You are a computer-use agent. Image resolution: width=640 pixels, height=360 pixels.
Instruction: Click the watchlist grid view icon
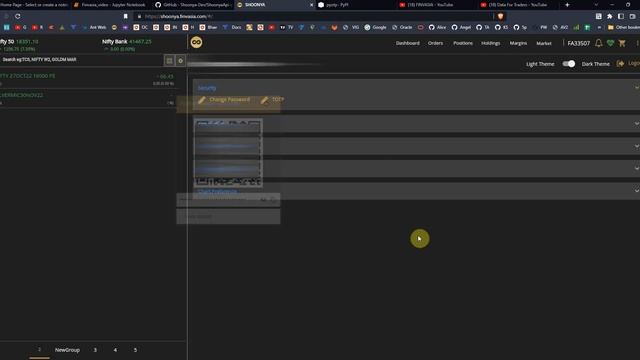click(169, 60)
